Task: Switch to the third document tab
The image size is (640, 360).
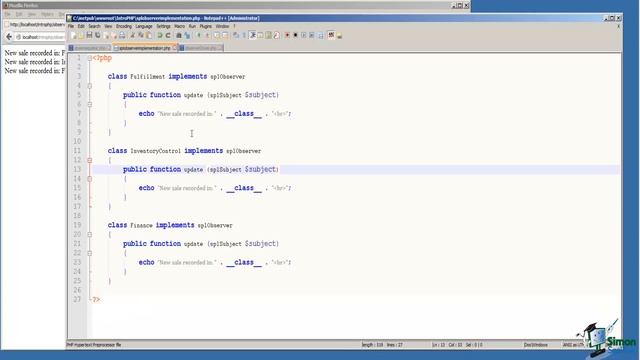Action: tap(201, 48)
